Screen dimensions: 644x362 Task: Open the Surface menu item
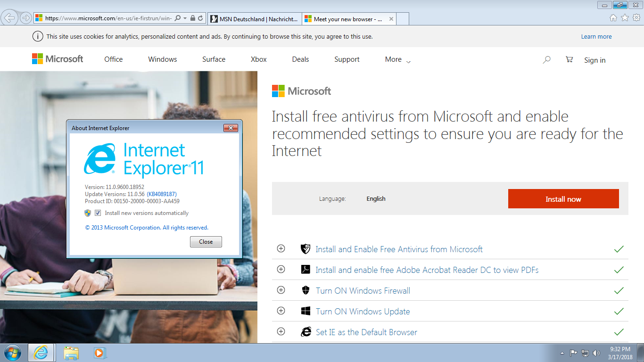click(214, 59)
